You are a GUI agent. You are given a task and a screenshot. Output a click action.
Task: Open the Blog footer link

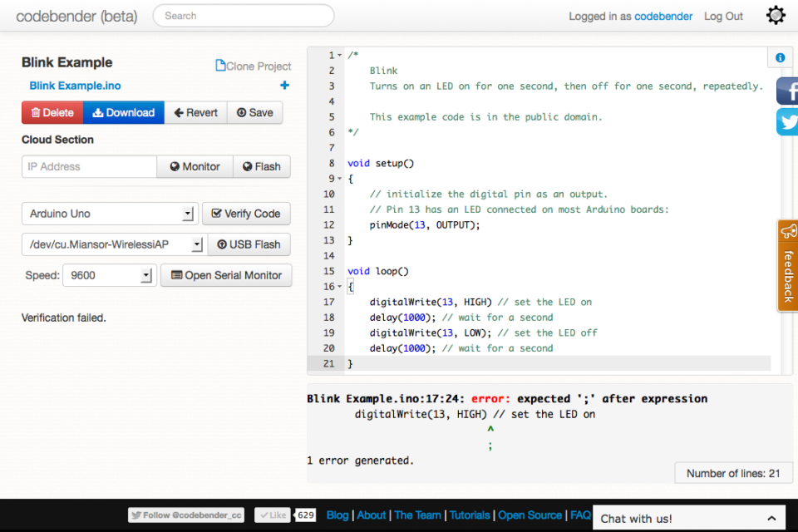point(337,515)
